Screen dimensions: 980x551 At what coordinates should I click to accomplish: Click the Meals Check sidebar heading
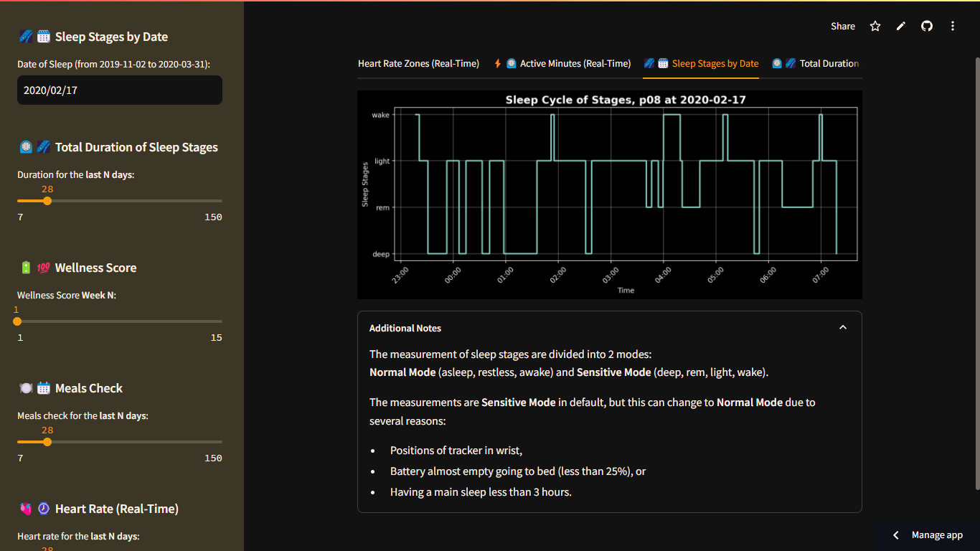point(70,388)
